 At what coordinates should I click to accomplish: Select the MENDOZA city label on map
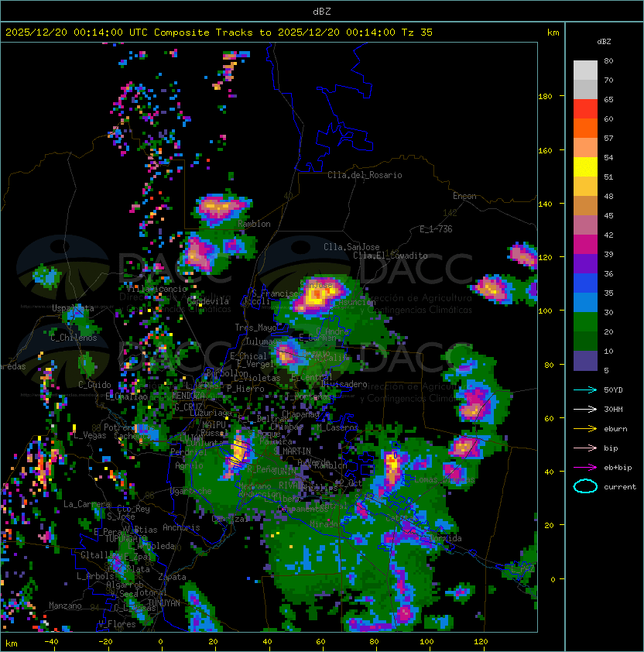(x=189, y=396)
